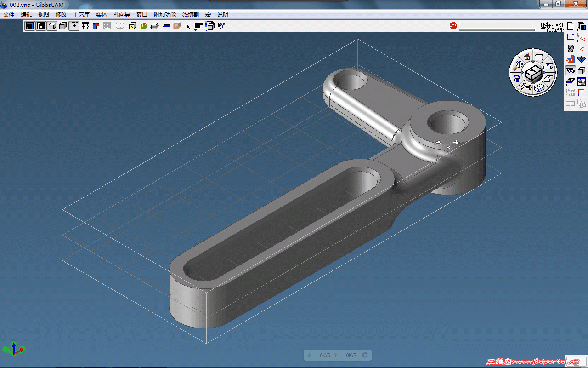Screen dimensions: 588x368
Task: Click the grid display icon
Action: [x=85, y=26]
